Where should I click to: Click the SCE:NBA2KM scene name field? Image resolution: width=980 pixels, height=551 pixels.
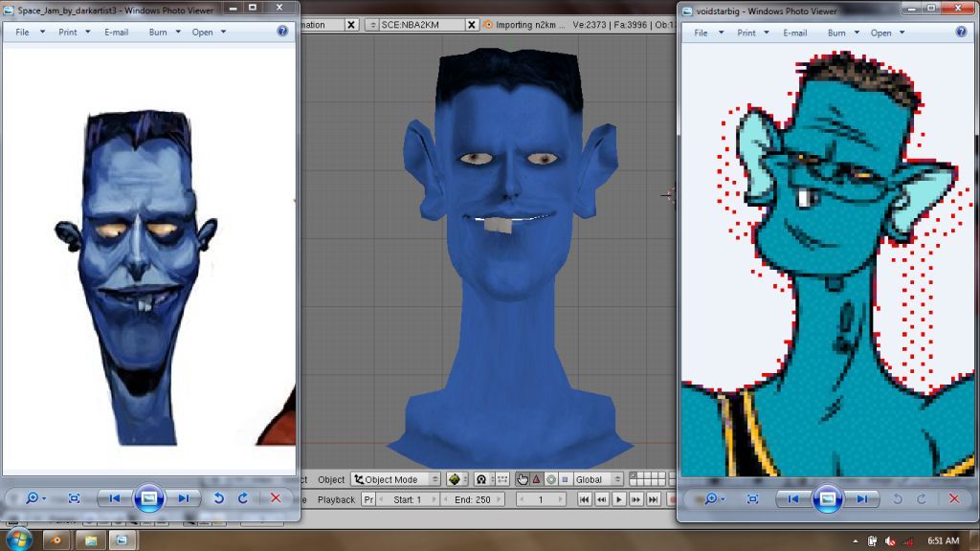tap(422, 24)
